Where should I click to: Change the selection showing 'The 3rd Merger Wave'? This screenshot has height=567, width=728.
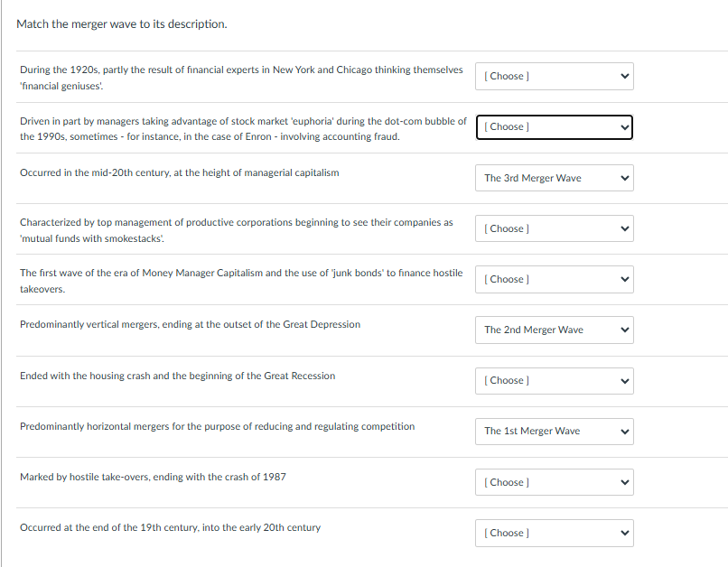pyautogui.click(x=554, y=178)
